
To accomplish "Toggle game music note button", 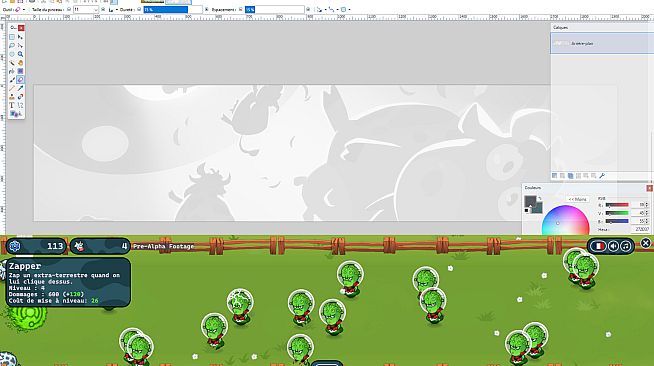I will point(626,246).
